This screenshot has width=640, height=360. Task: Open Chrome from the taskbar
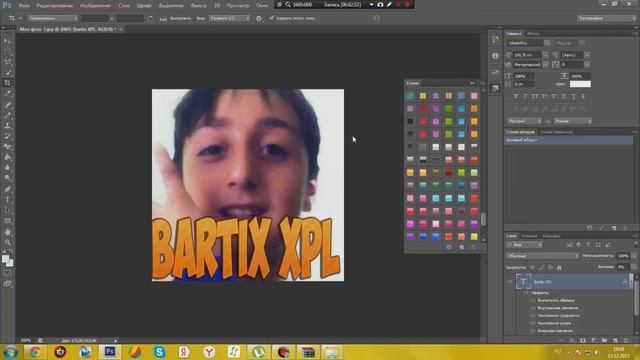click(35, 352)
